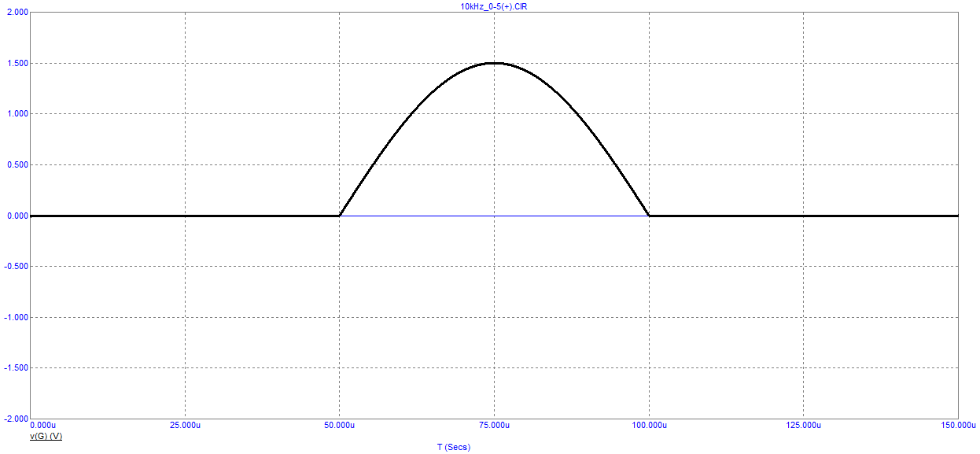
Task: Click the waveform peak at 75u
Action: [494, 63]
